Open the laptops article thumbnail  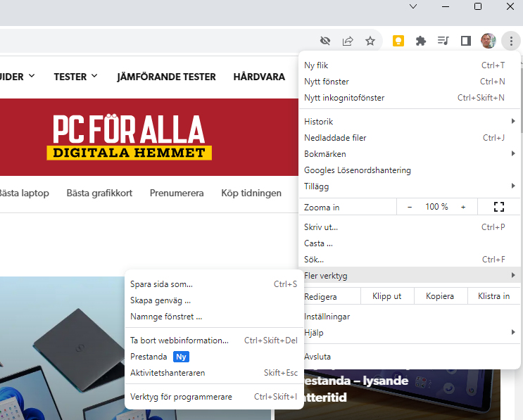(63, 348)
